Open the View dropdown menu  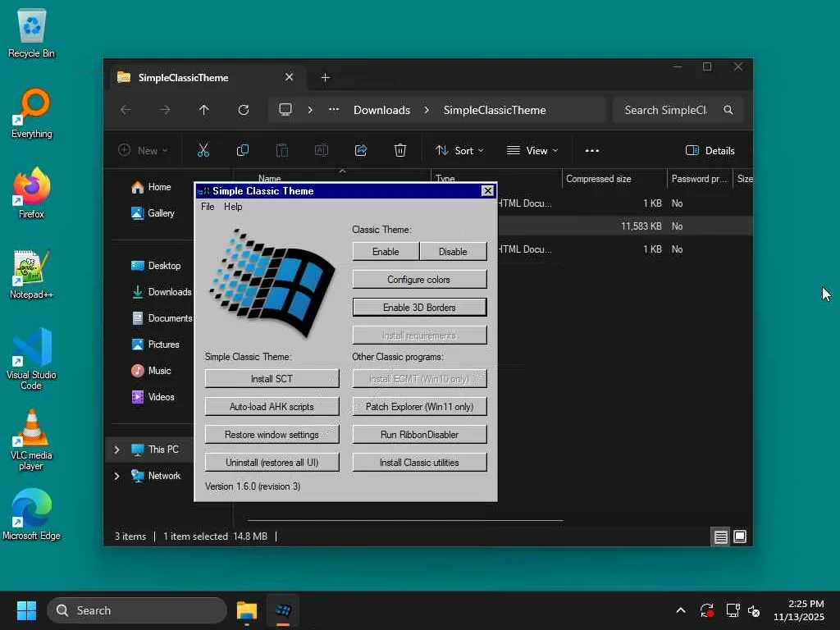click(x=532, y=151)
